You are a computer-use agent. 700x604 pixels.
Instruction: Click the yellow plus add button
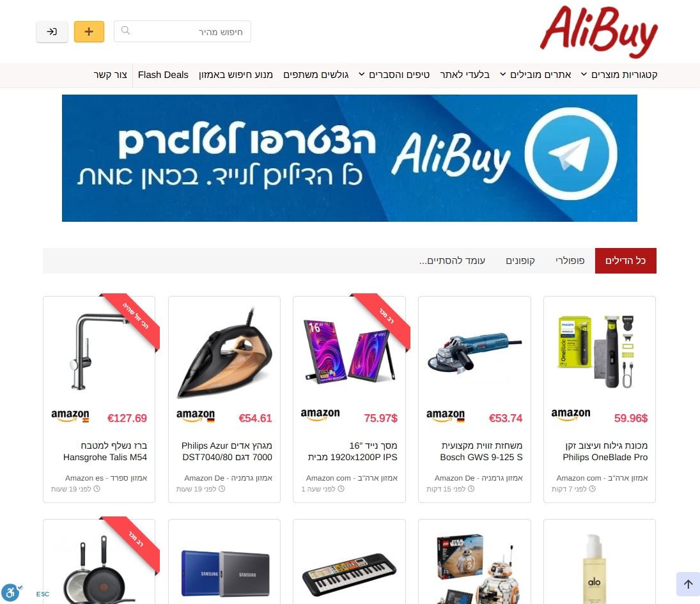89,32
